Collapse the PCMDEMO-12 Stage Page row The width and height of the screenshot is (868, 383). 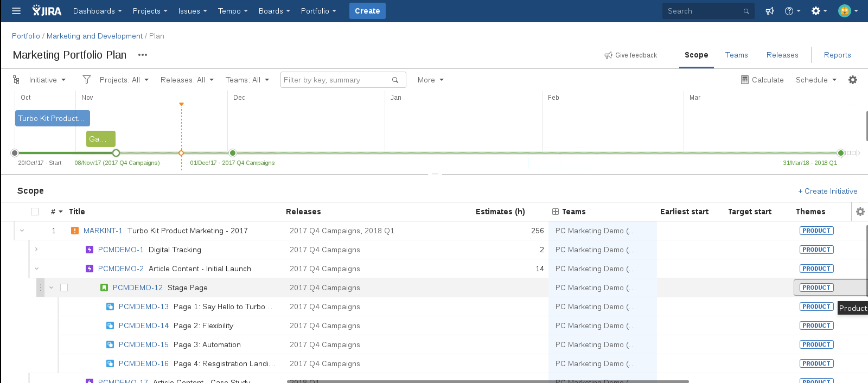(x=51, y=288)
